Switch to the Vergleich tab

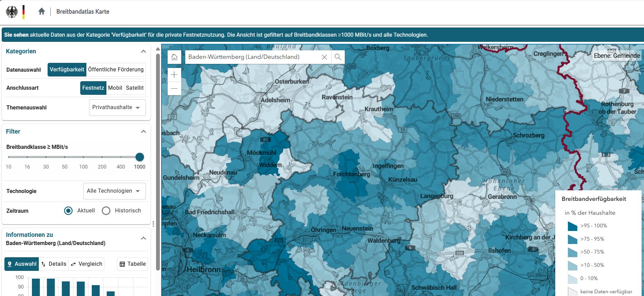87,264
